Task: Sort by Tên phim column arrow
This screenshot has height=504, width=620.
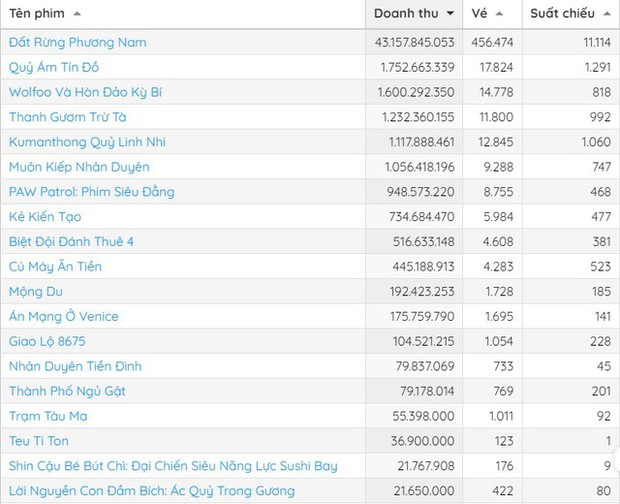Action: 78,14
